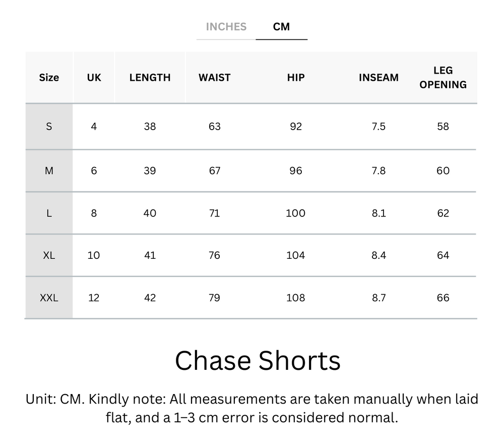Switch to the INCHES tab

[x=226, y=27]
